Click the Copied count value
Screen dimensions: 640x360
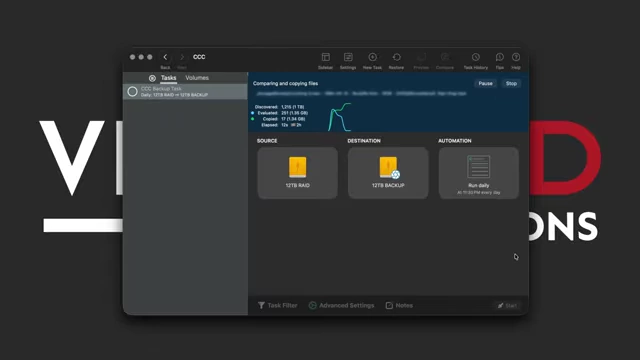click(x=293, y=119)
